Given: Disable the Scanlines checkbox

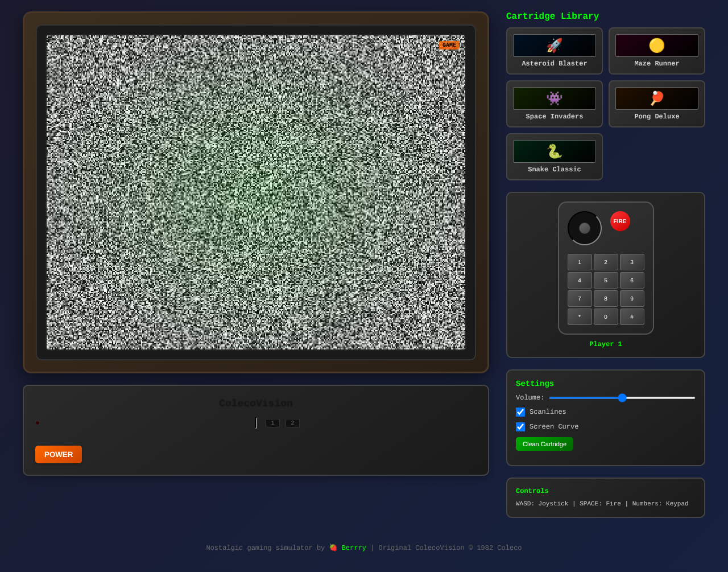Looking at the screenshot, I should (520, 412).
